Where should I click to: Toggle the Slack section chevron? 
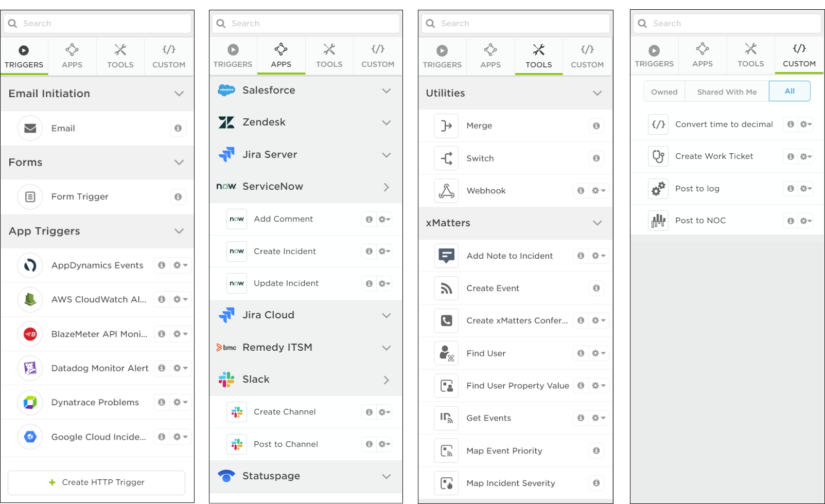(x=387, y=380)
